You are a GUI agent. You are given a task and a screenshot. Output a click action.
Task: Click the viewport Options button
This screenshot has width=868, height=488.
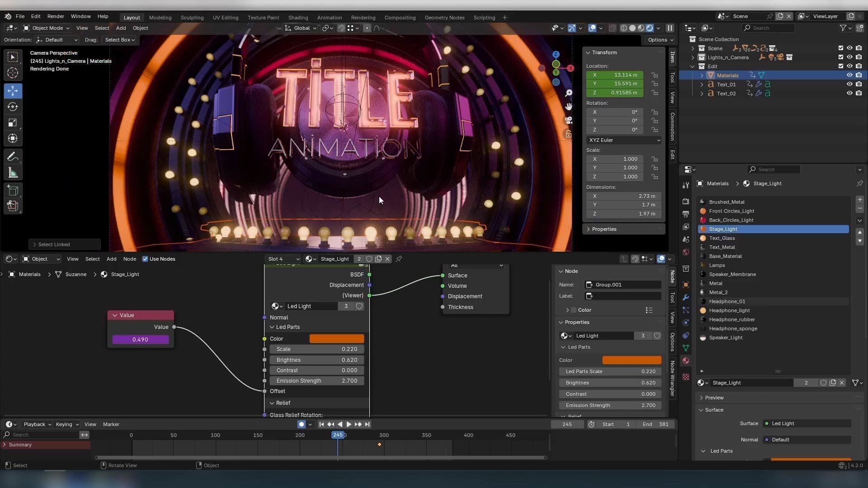[660, 40]
